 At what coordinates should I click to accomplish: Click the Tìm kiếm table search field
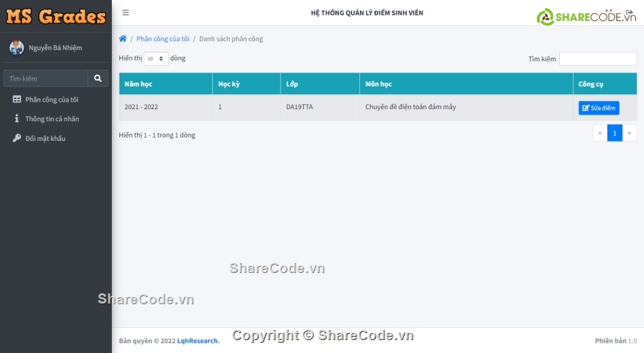[x=597, y=59]
